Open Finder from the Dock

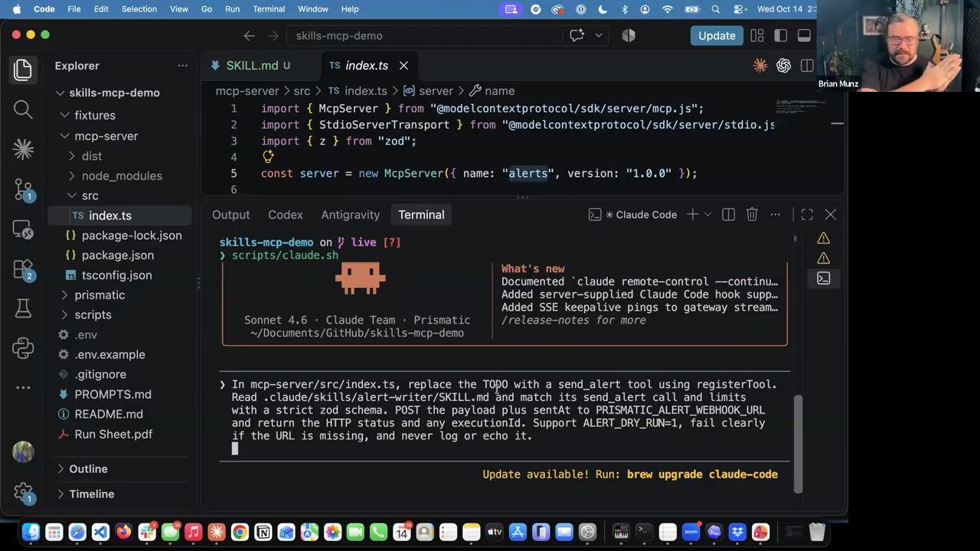tap(31, 532)
